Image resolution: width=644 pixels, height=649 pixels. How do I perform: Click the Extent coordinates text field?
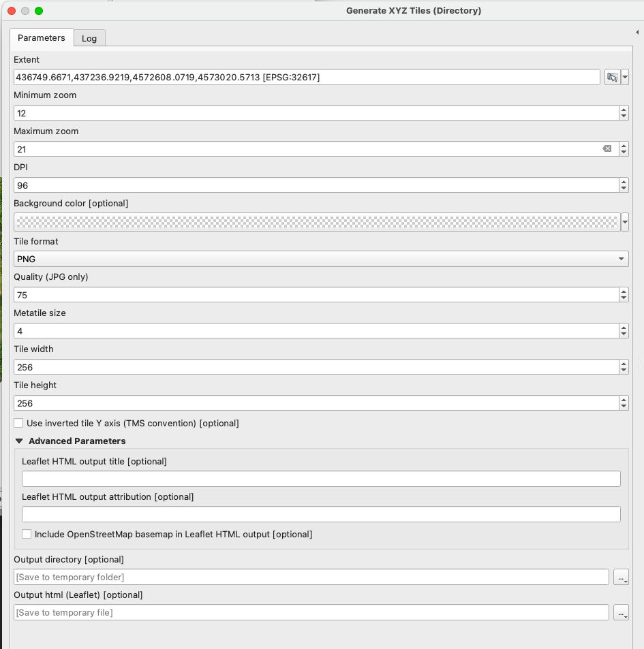[x=307, y=77]
